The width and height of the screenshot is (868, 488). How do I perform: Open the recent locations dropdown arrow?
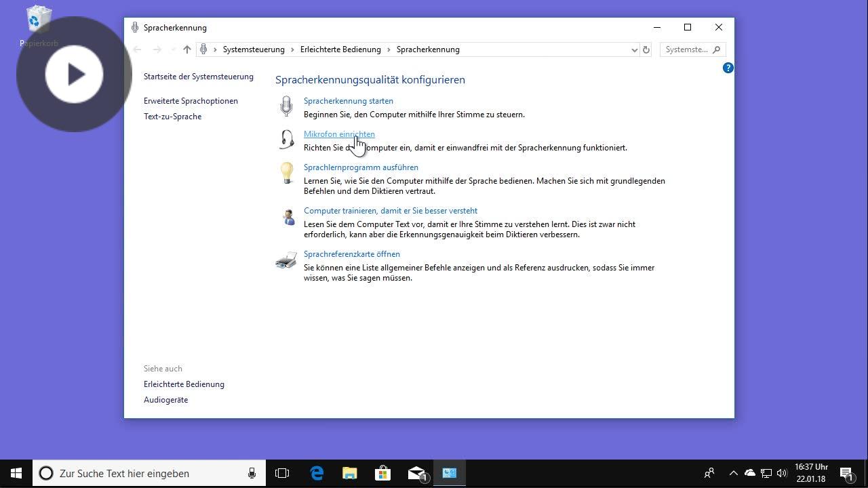[x=172, y=49]
